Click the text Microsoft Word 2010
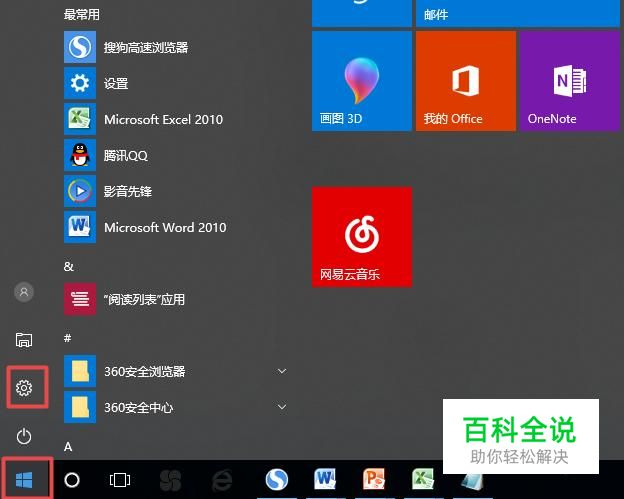Image resolution: width=624 pixels, height=499 pixels. pyautogui.click(x=165, y=228)
